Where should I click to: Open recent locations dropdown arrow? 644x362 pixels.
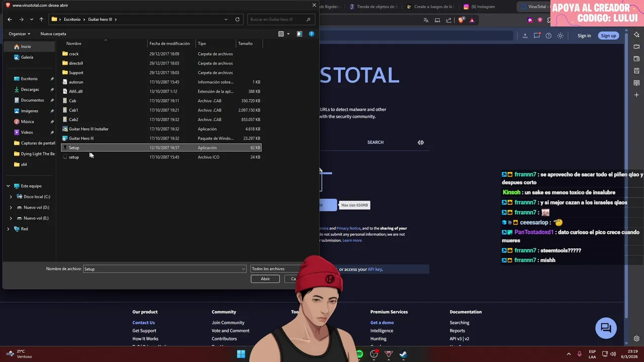[31, 20]
